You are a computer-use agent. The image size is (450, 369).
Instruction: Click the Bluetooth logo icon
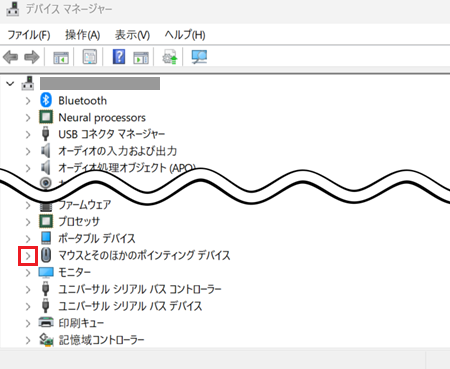[x=46, y=100]
